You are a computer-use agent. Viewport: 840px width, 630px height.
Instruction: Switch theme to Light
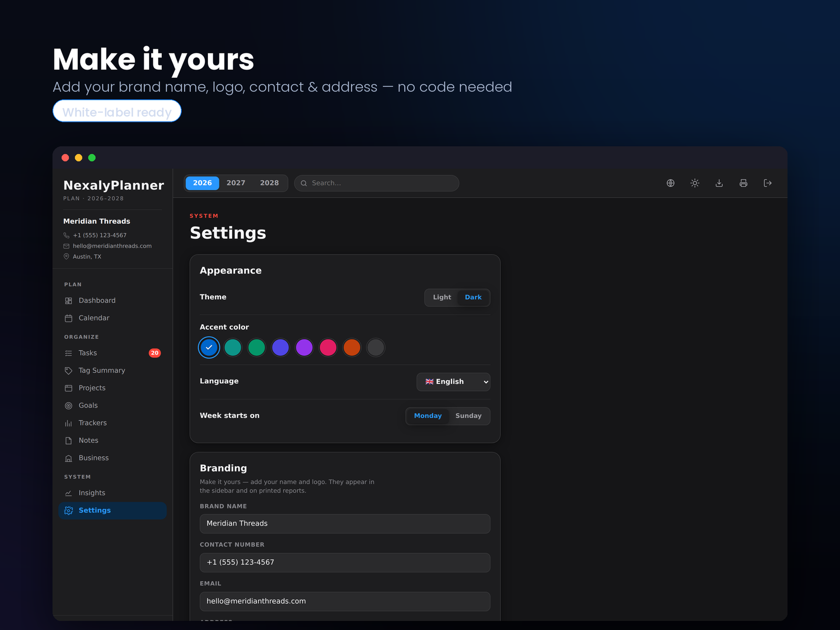click(442, 297)
